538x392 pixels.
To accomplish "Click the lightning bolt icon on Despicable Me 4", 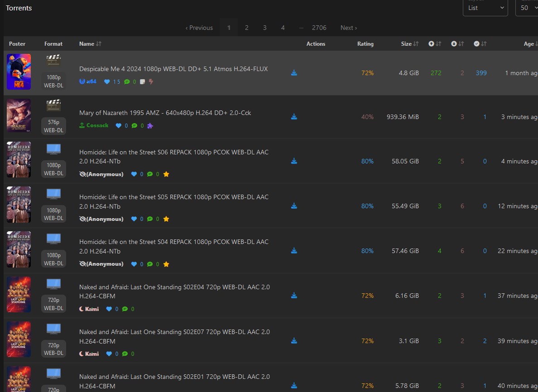I will coord(151,81).
